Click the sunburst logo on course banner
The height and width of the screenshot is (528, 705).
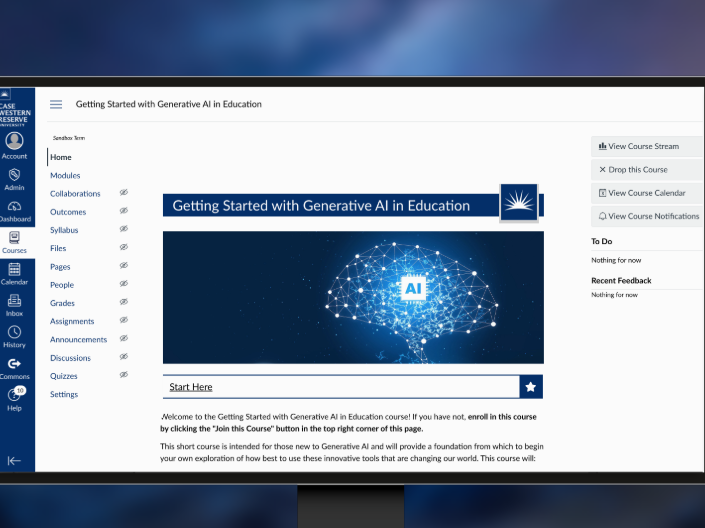pyautogui.click(x=519, y=202)
